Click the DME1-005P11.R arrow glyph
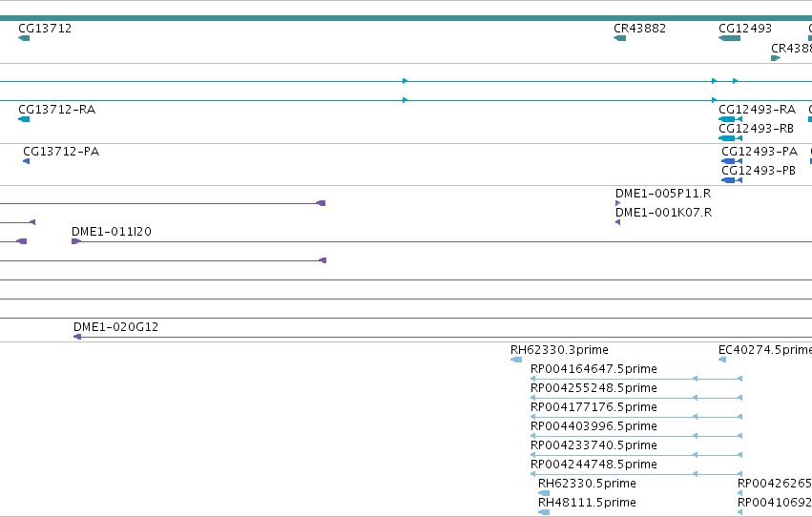 [617, 203]
